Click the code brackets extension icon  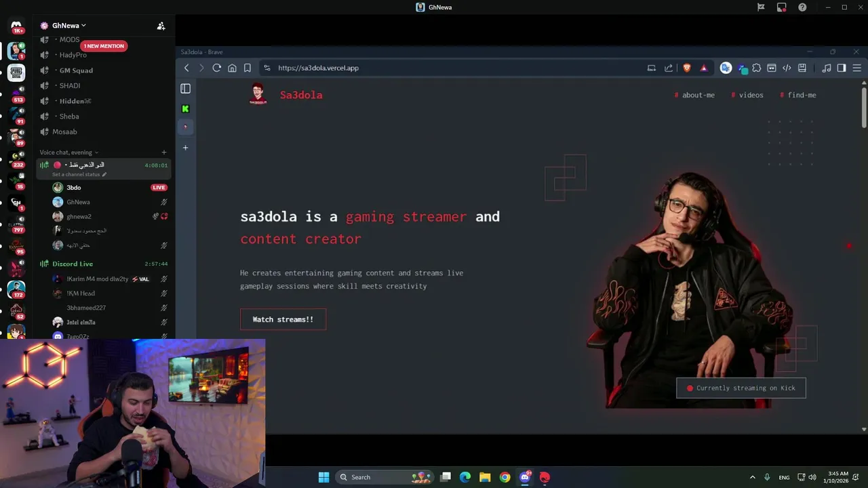(787, 68)
